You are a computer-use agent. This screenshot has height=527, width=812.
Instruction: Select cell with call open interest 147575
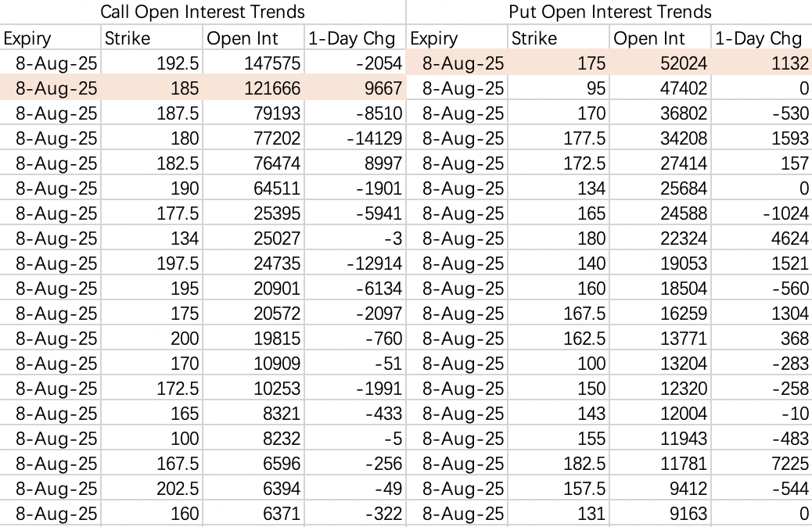[x=253, y=63]
